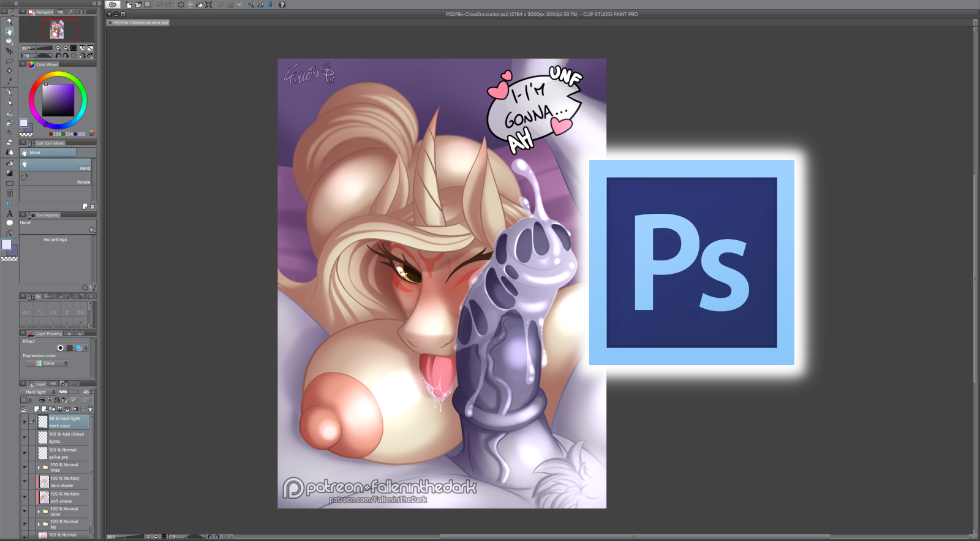The height and width of the screenshot is (541, 980).
Task: Open the Hard light blending mode dropdown
Action: tap(38, 392)
